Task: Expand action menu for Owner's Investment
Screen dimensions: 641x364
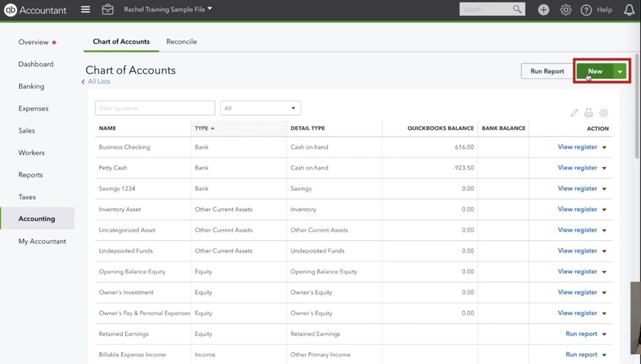Action: click(604, 293)
